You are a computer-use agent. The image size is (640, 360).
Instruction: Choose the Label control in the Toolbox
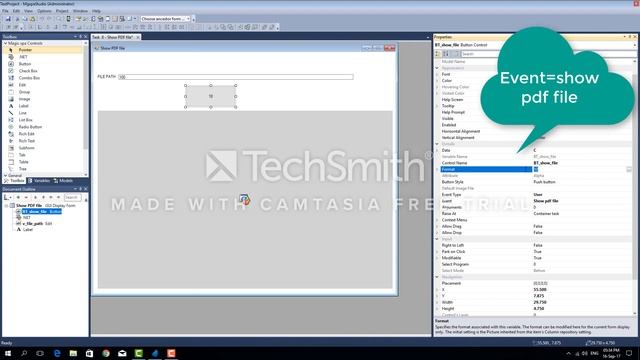point(24,106)
